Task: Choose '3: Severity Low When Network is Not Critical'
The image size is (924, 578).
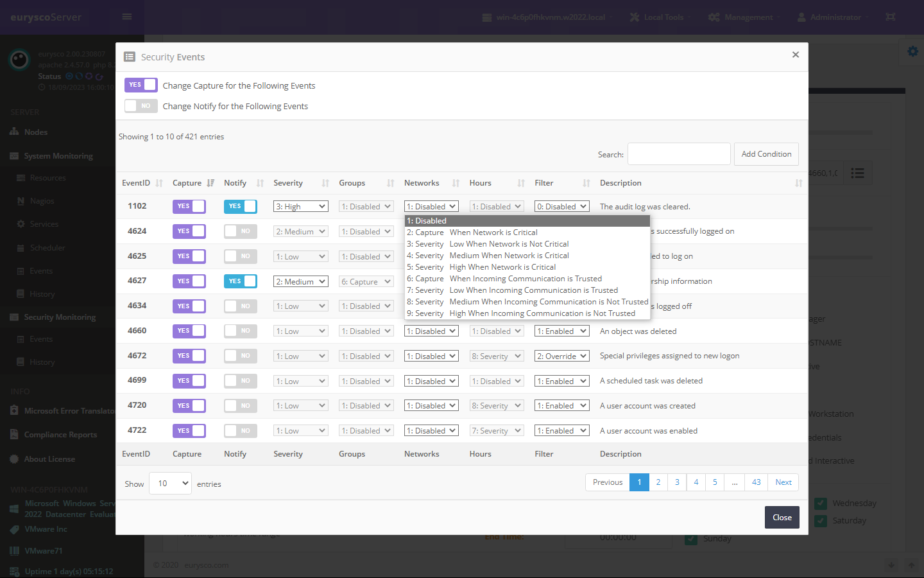Action: [x=527, y=244]
